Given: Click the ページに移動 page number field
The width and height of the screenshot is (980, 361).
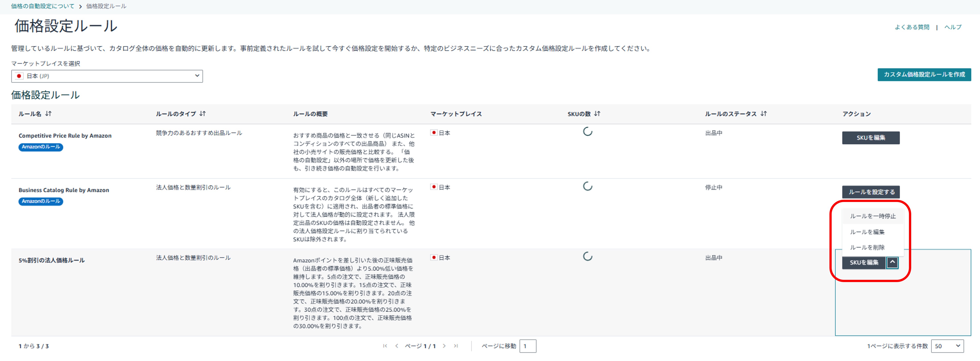Looking at the screenshot, I should coord(528,346).
